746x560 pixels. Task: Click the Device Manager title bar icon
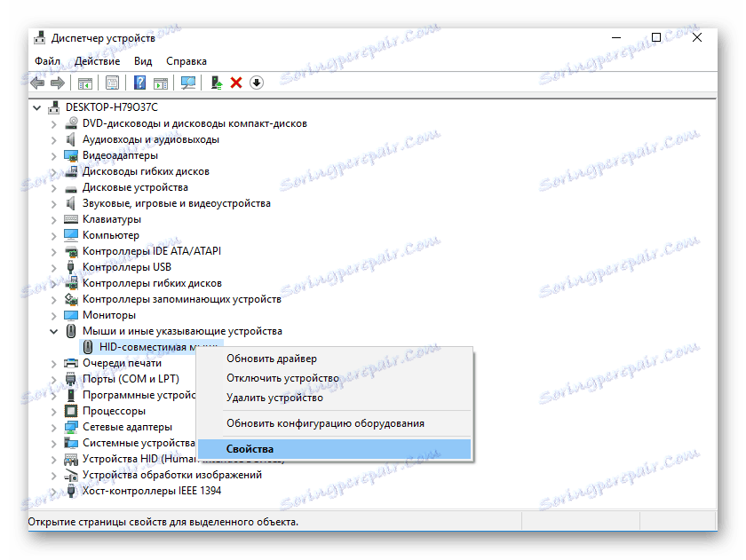tap(40, 38)
